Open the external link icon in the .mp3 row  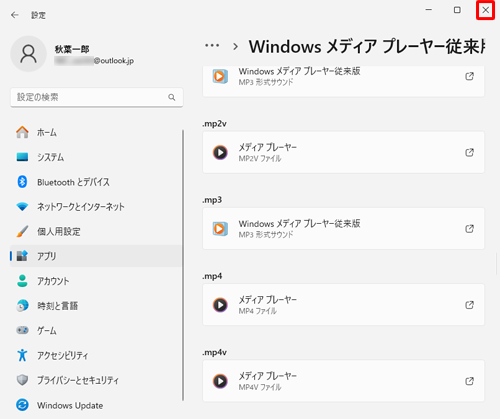click(469, 229)
